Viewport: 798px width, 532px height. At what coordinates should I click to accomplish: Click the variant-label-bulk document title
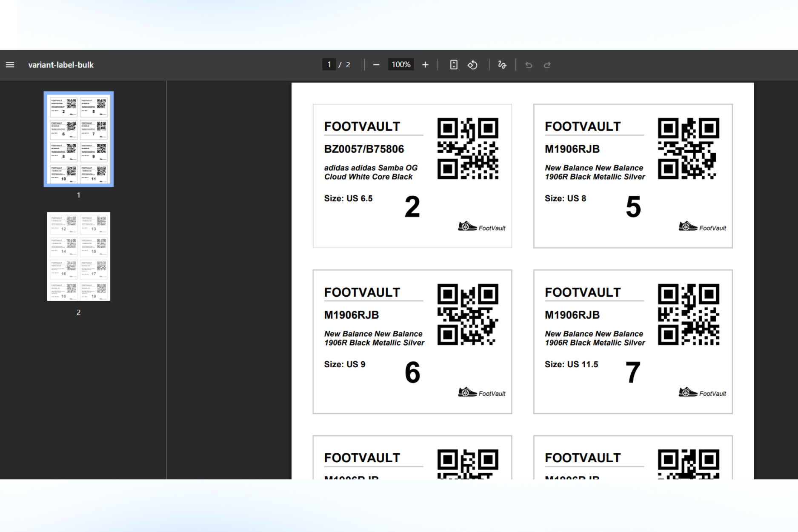[61, 65]
